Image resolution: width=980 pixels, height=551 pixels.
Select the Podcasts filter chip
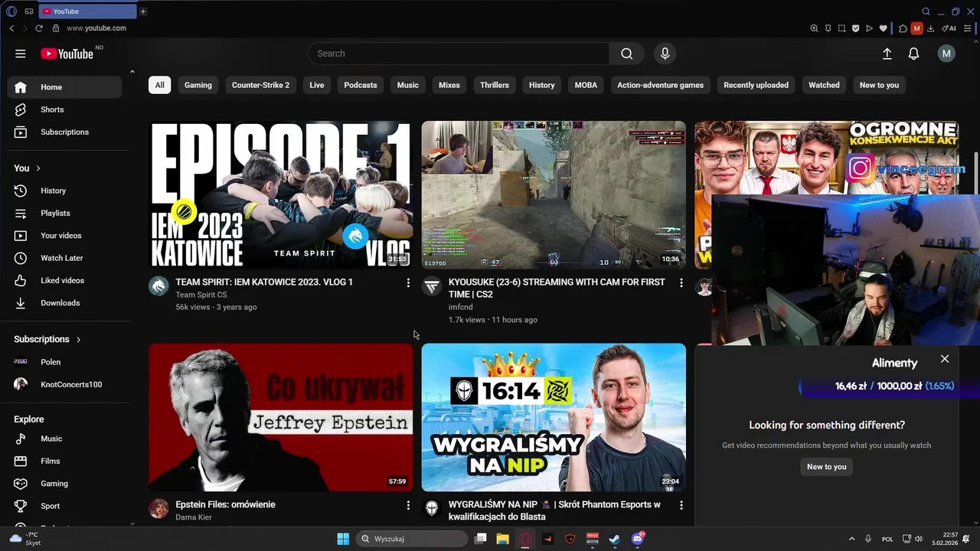pyautogui.click(x=361, y=85)
